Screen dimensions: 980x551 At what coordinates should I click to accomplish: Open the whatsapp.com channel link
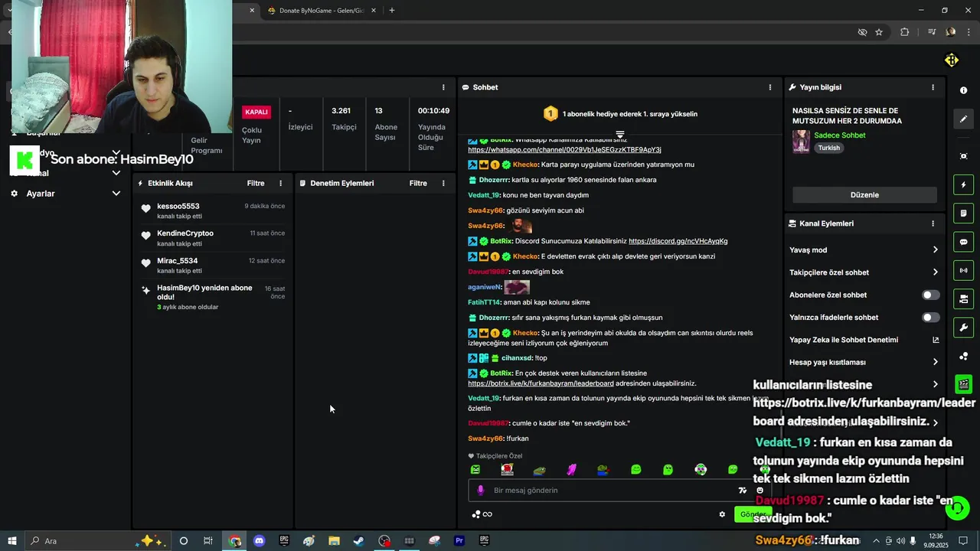pyautogui.click(x=564, y=150)
